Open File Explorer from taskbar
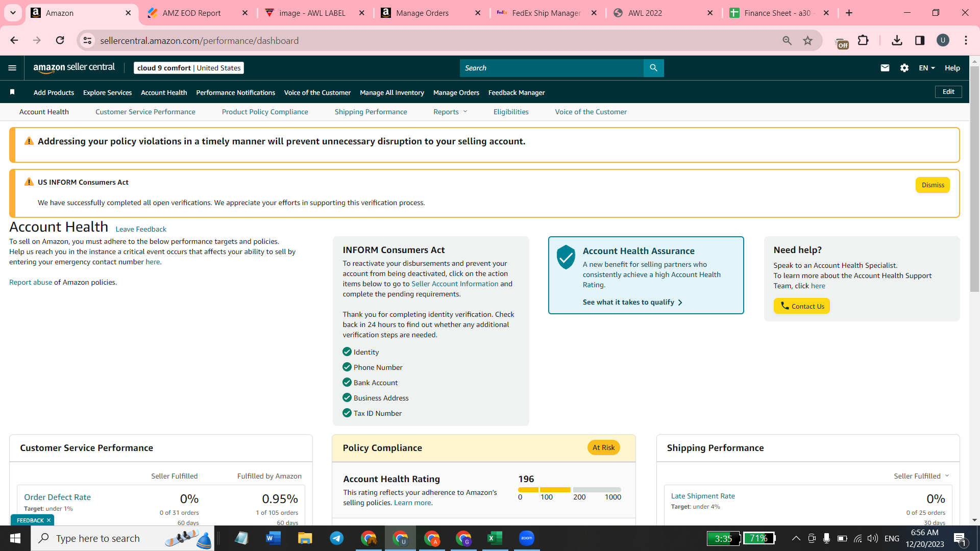 305,538
